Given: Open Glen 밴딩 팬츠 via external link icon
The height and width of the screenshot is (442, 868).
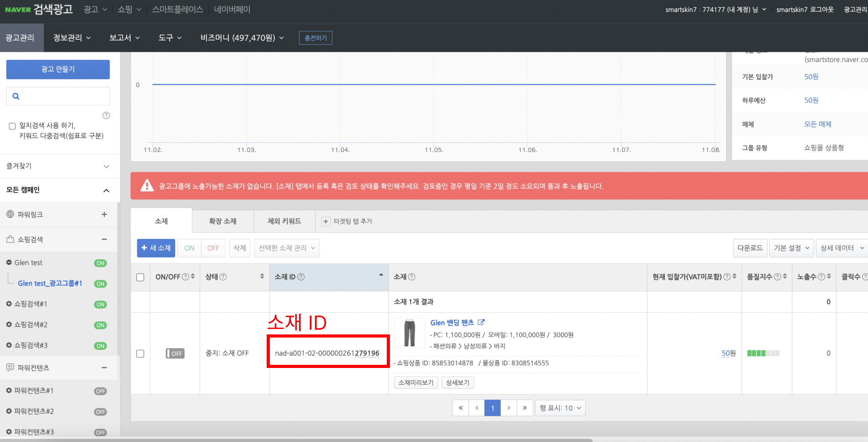Looking at the screenshot, I should click(482, 322).
